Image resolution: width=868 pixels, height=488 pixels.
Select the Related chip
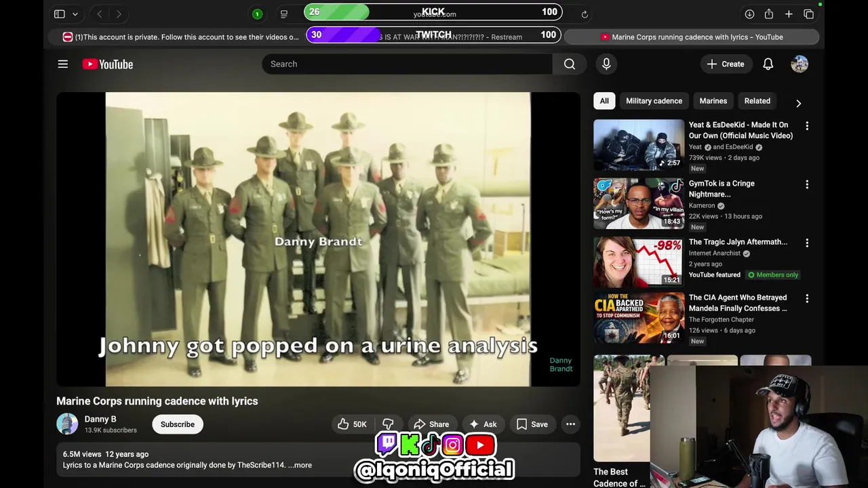tap(757, 101)
